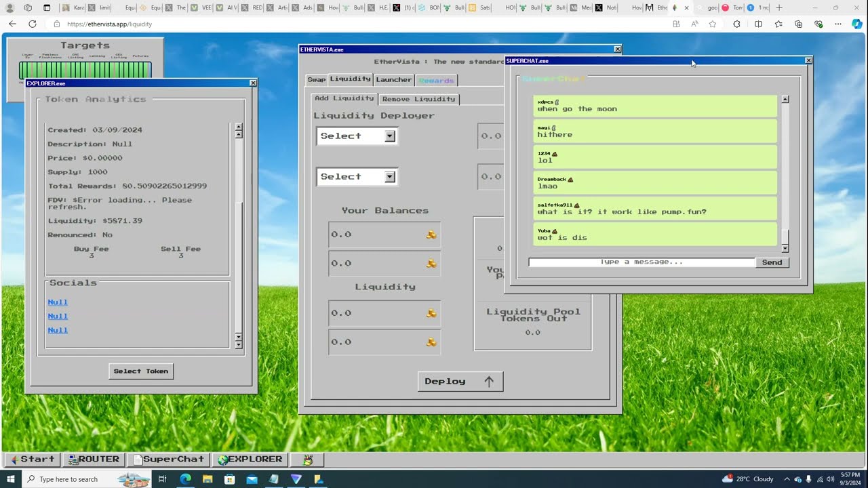
Task: Click third Null social link
Action: 58,331
